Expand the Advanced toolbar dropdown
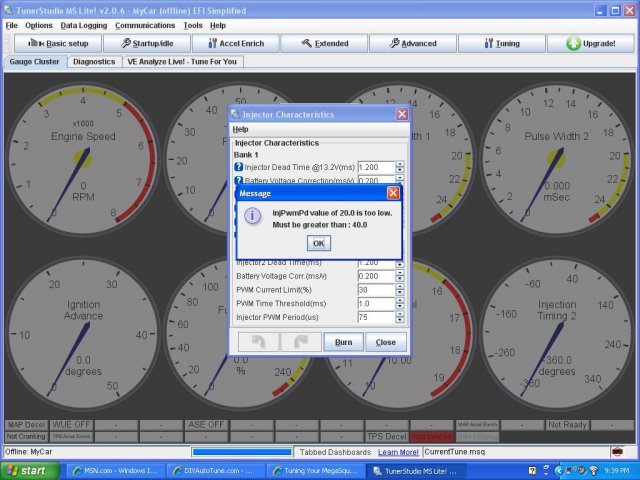The image size is (640, 480). click(x=412, y=44)
